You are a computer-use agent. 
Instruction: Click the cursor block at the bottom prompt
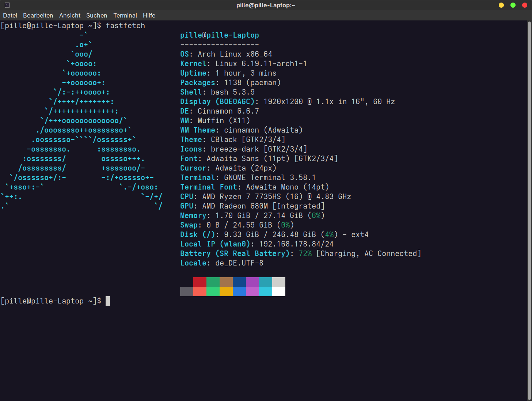pos(108,301)
